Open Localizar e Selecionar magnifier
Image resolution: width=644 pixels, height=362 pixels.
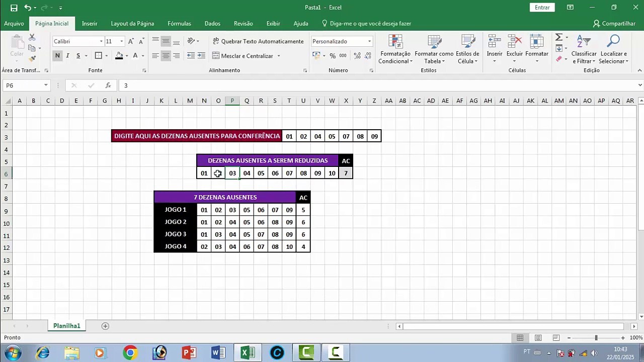(613, 50)
